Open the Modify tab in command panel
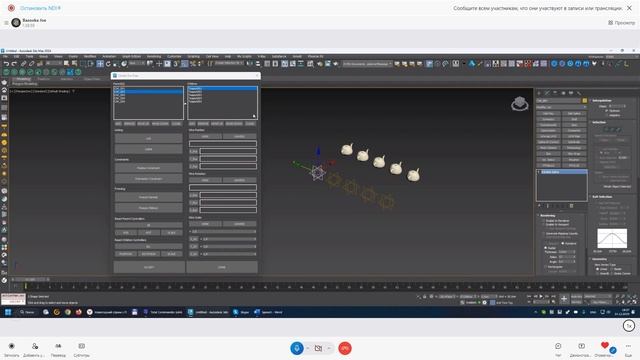640x360 pixels. tap(547, 93)
